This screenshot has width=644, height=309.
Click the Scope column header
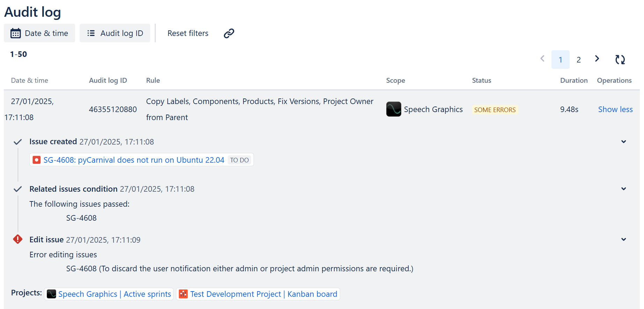(396, 80)
